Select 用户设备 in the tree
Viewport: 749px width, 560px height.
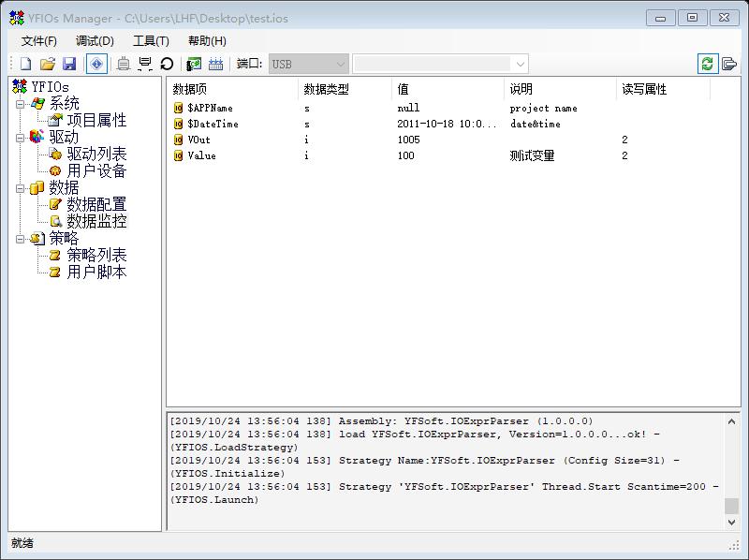click(96, 170)
